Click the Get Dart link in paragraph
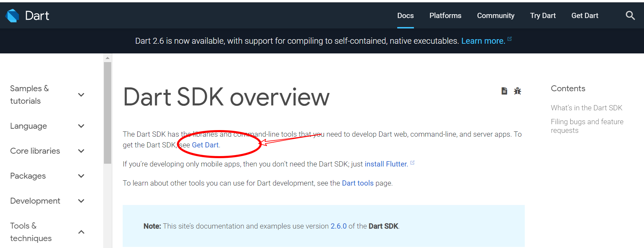644x248 pixels. [x=205, y=145]
